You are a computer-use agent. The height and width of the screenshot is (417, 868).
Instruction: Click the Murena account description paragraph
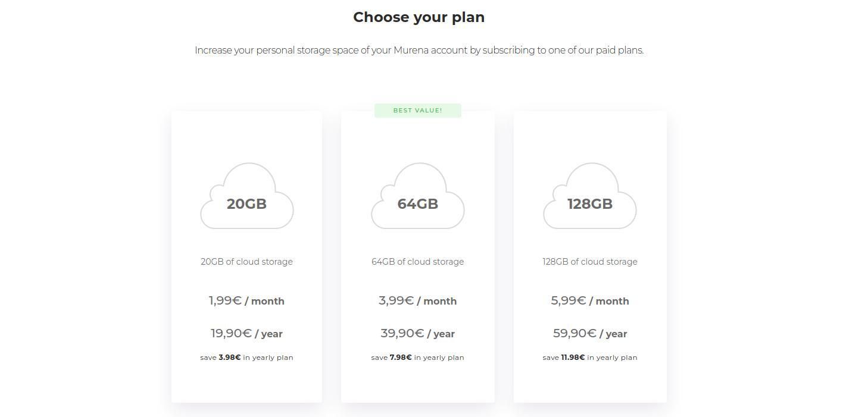[x=419, y=51]
